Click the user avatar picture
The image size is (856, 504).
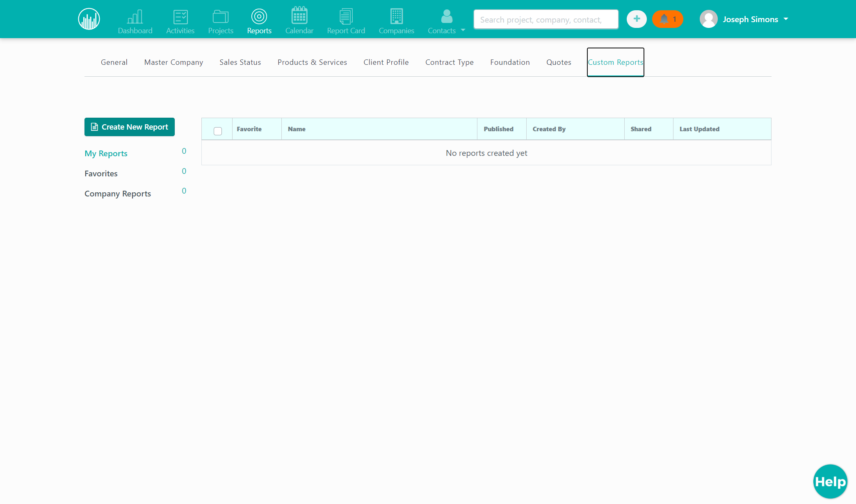click(x=709, y=19)
